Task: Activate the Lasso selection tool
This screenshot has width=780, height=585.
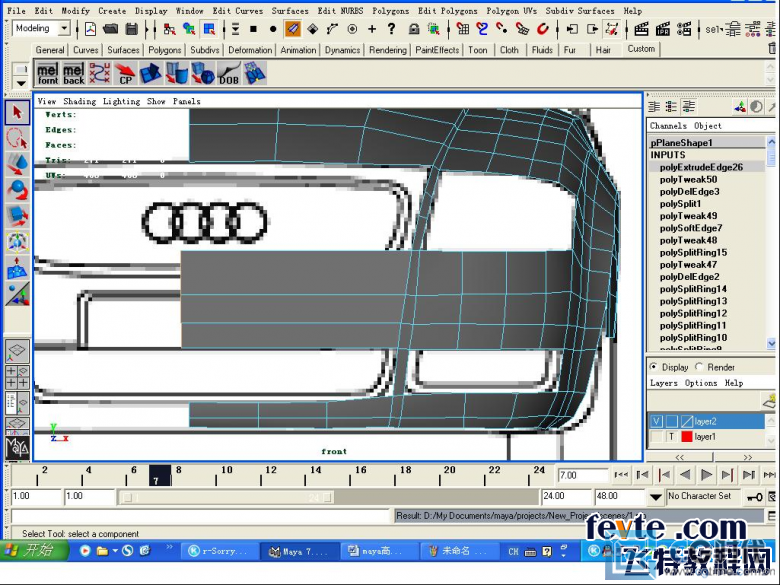Action: pyautogui.click(x=17, y=139)
